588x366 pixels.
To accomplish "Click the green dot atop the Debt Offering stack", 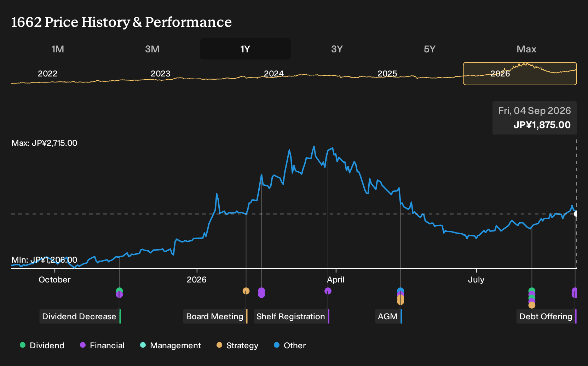I will [532, 290].
